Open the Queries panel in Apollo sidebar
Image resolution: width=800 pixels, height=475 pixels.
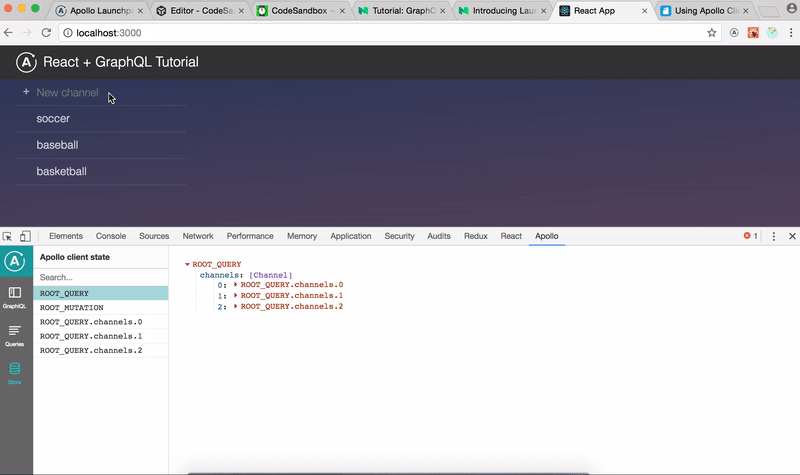click(x=15, y=336)
